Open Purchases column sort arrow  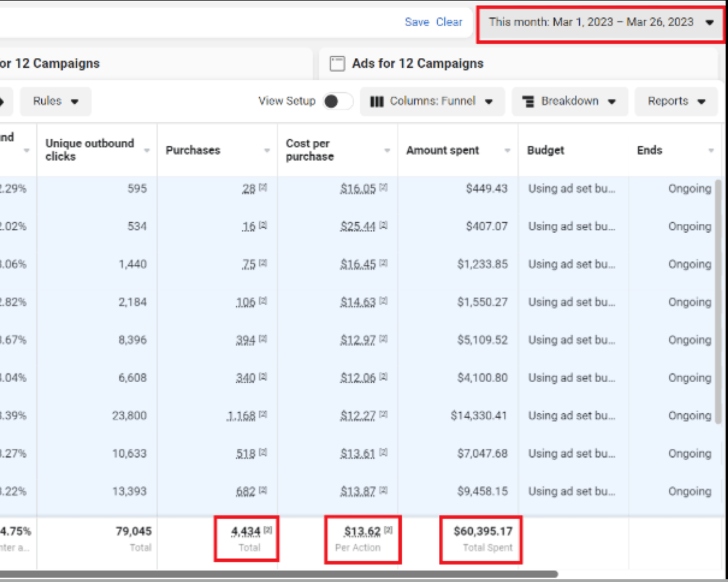pos(267,150)
